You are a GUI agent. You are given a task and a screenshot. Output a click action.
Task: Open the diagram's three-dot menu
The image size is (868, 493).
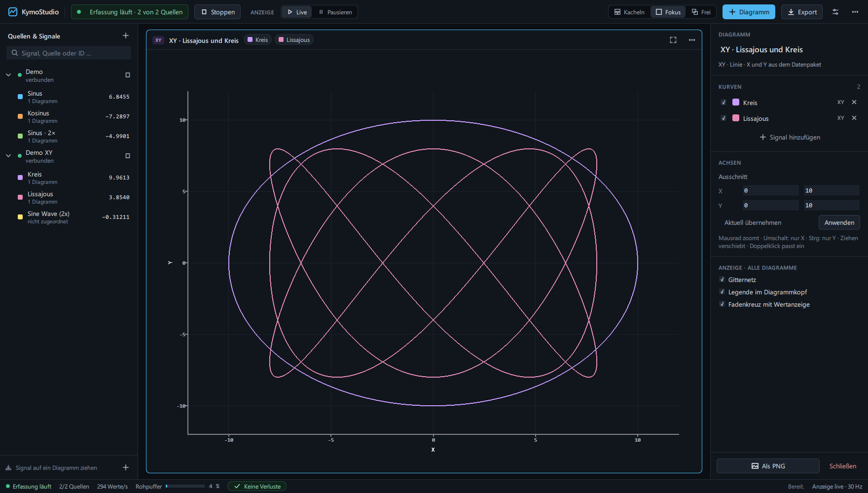692,40
